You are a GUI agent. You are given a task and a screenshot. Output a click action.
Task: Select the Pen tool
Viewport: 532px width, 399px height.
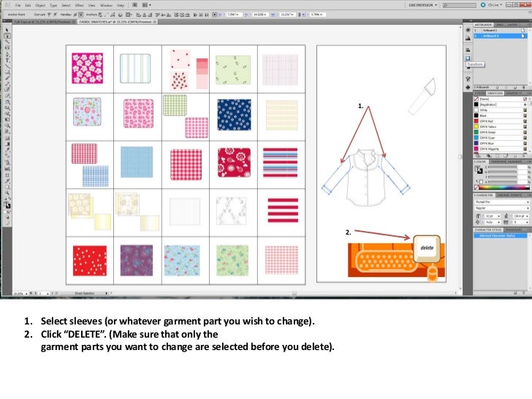point(7,54)
